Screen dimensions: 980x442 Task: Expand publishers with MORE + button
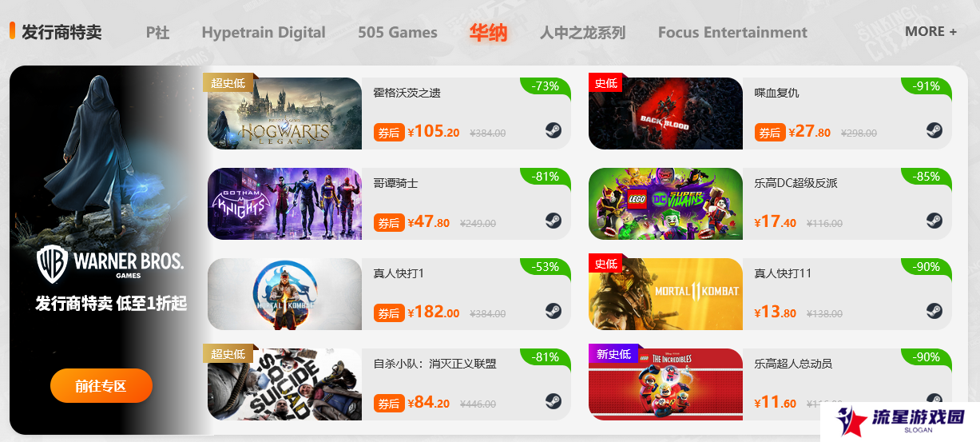pyautogui.click(x=930, y=31)
